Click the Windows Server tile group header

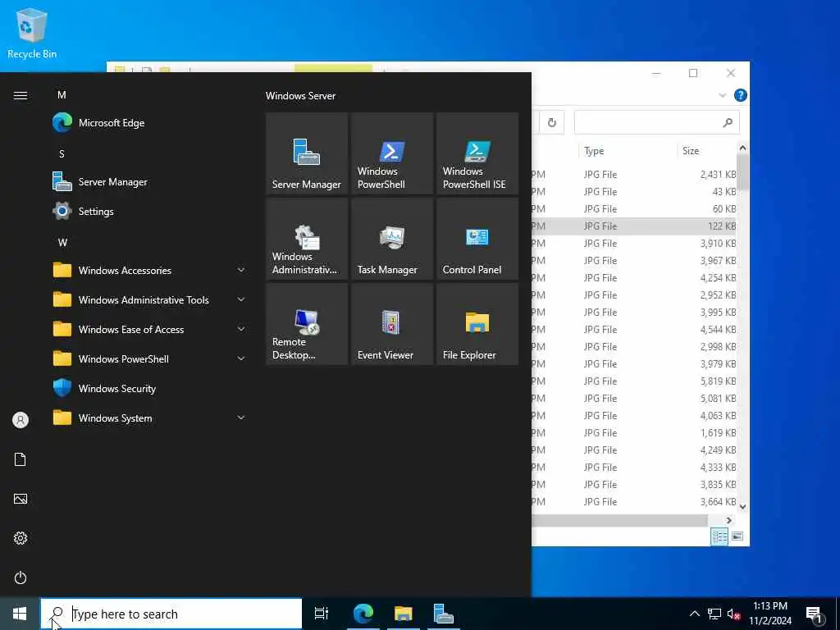click(300, 95)
